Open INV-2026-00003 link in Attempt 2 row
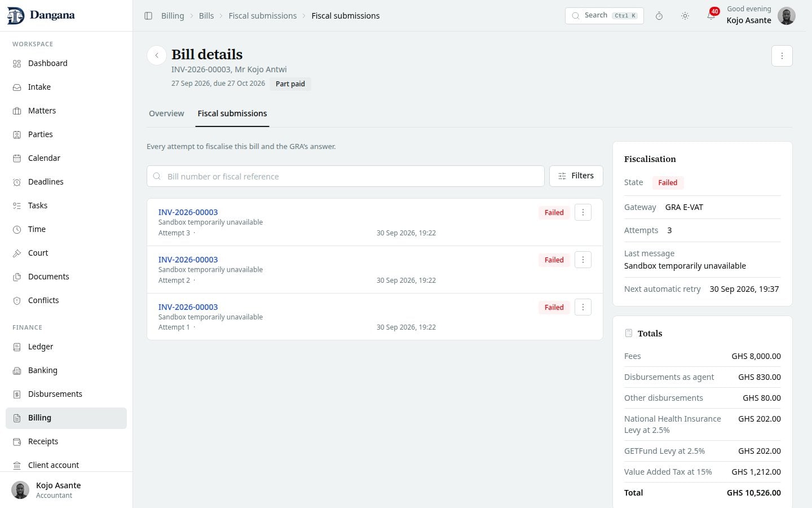The width and height of the screenshot is (812, 508). click(188, 260)
